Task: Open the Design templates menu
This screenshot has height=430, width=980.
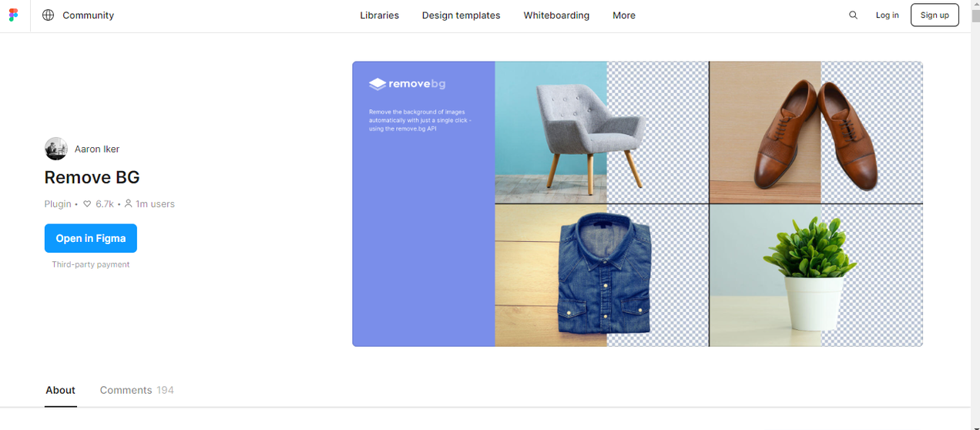Action: pyautogui.click(x=461, y=15)
